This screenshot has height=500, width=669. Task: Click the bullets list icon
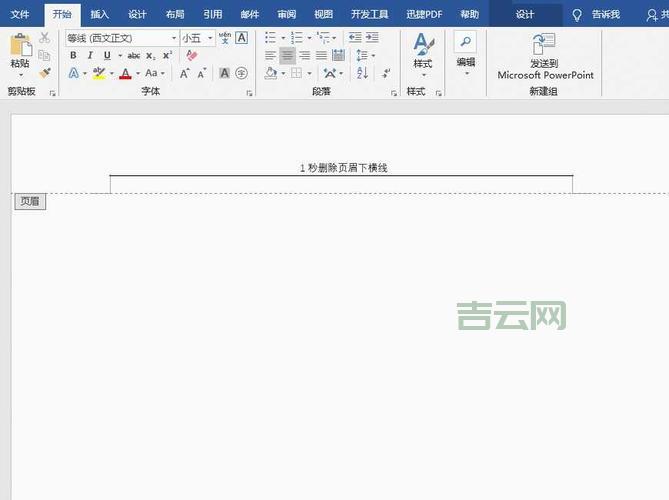(271, 38)
